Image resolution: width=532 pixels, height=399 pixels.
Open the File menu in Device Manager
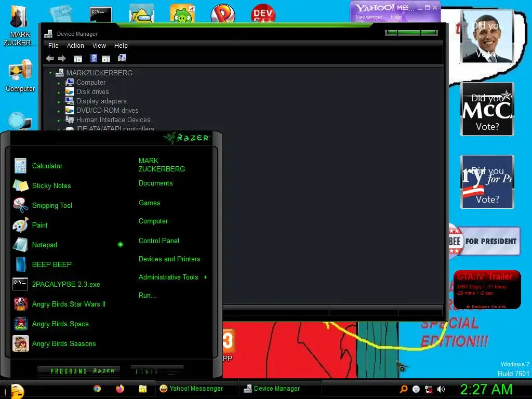[54, 46]
